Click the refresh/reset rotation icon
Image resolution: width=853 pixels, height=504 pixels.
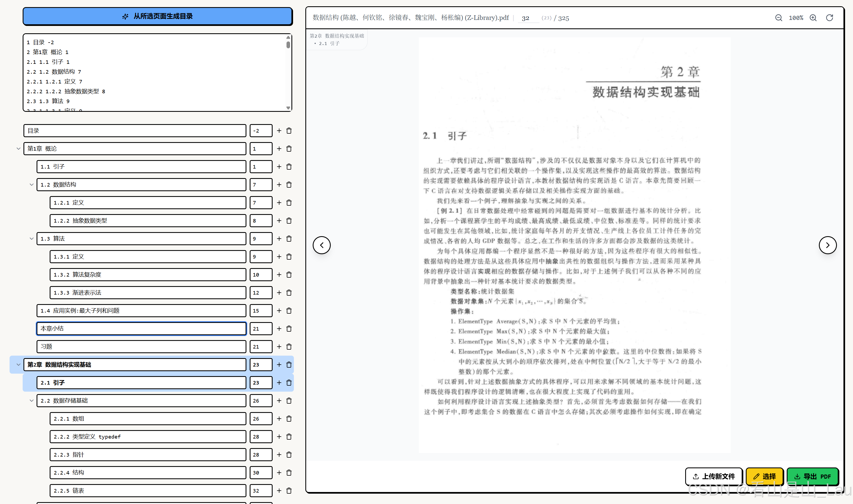click(x=829, y=18)
